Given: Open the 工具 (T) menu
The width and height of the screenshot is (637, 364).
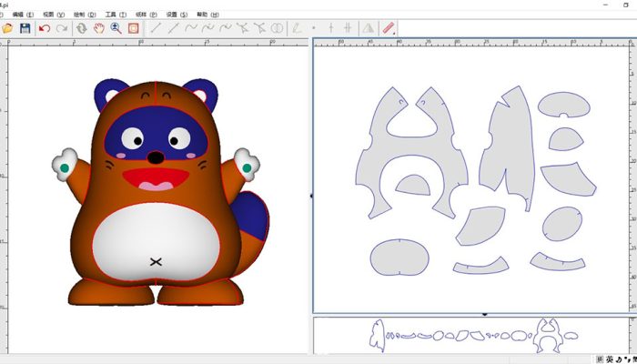Looking at the screenshot, I should pos(116,15).
